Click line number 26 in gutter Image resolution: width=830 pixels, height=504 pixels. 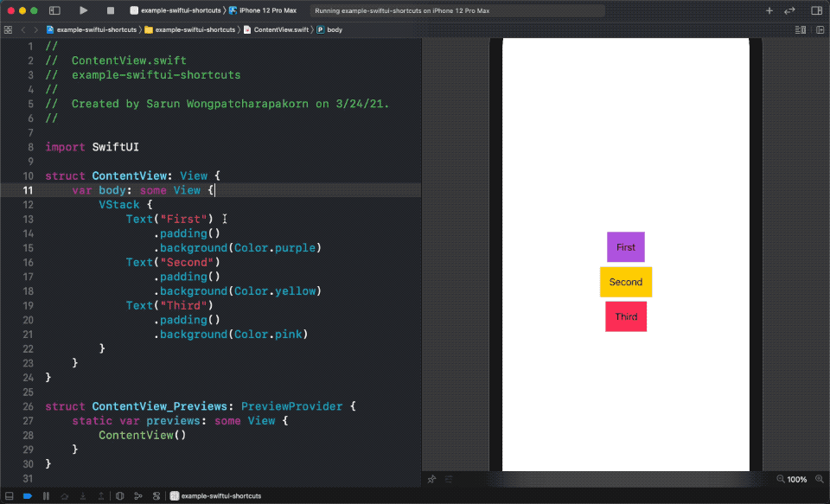[28, 406]
